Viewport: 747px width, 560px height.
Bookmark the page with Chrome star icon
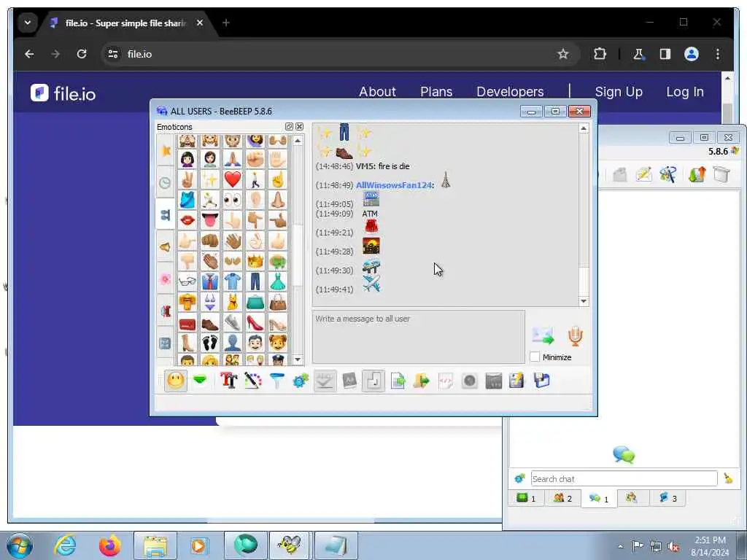tap(563, 54)
